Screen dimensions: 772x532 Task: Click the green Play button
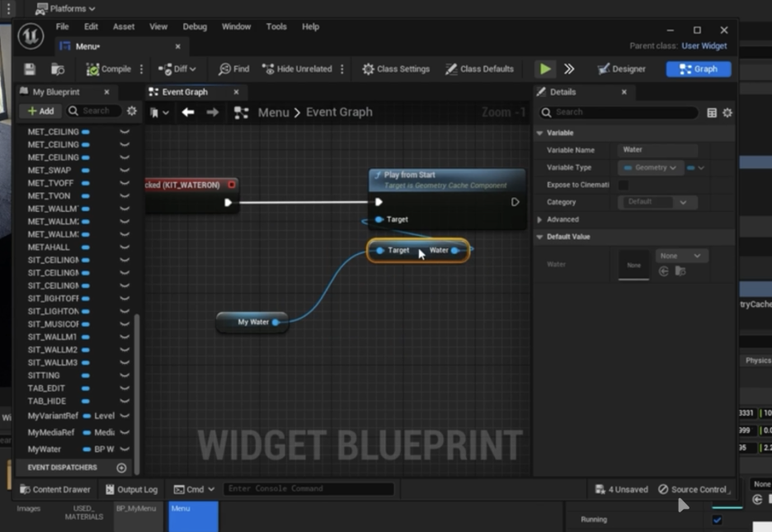[x=545, y=69]
